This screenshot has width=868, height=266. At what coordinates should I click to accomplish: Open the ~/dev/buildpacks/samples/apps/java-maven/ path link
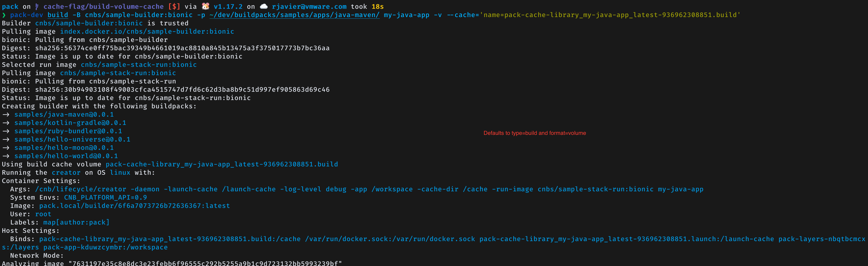click(294, 15)
